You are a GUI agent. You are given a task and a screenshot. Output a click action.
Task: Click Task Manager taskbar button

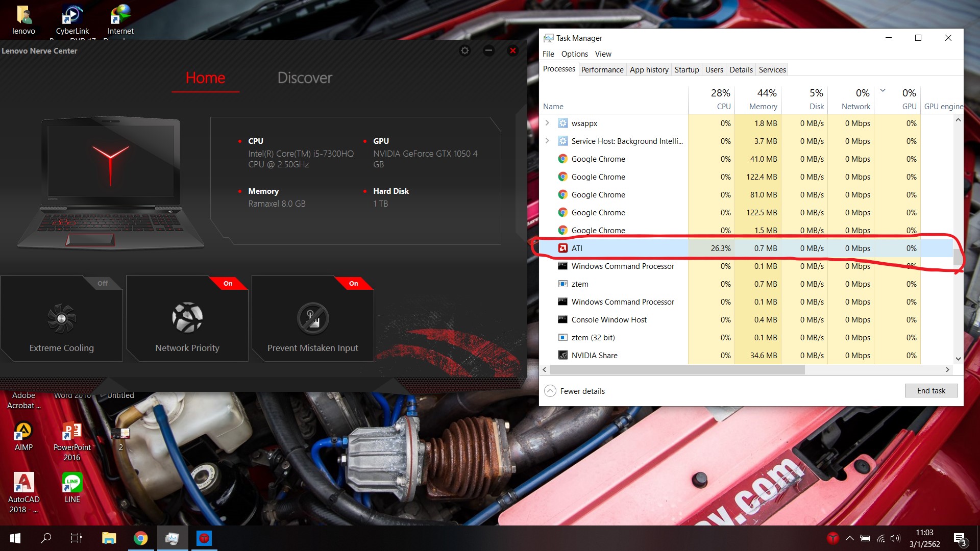172,538
